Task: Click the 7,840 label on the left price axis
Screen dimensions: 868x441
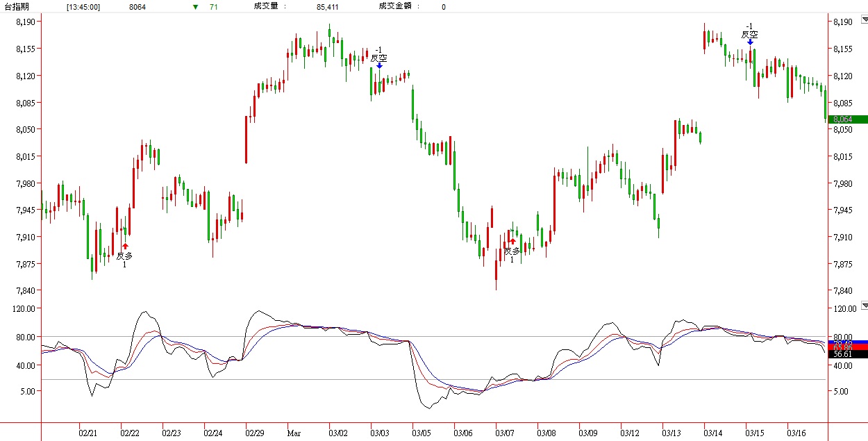Action: [x=25, y=290]
